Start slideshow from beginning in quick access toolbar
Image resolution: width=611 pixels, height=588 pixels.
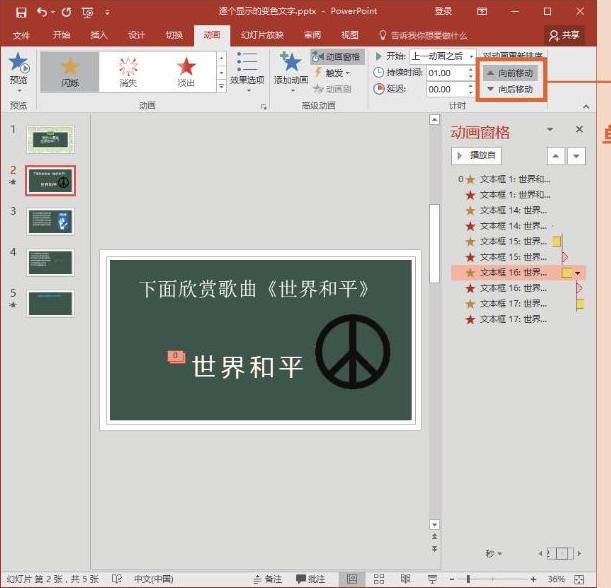pos(88,12)
